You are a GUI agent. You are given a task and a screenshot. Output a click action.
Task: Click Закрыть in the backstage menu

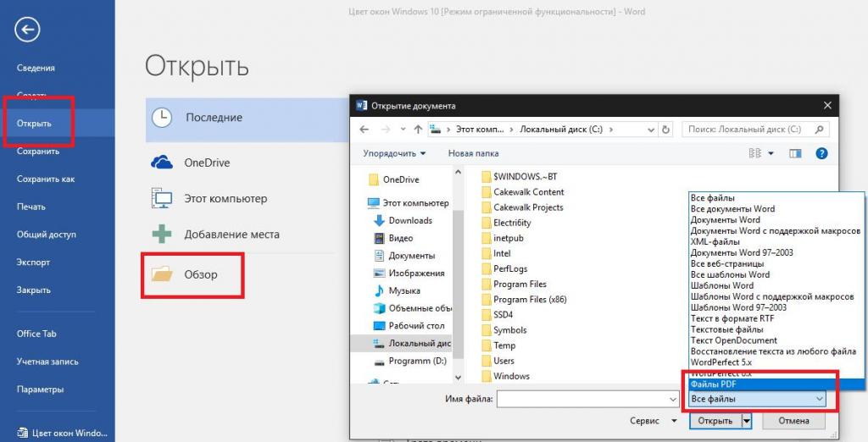coord(33,290)
